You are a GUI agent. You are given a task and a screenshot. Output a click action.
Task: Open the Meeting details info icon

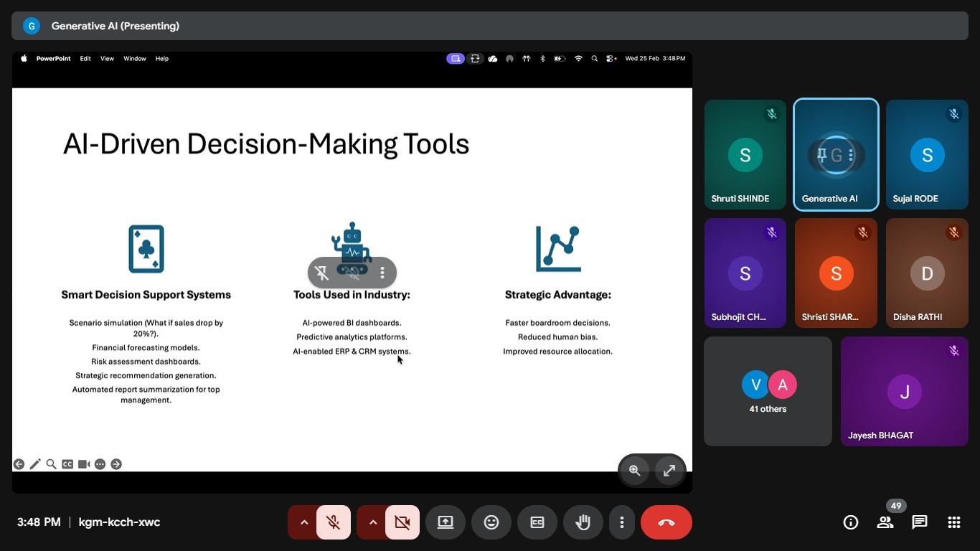click(x=850, y=522)
